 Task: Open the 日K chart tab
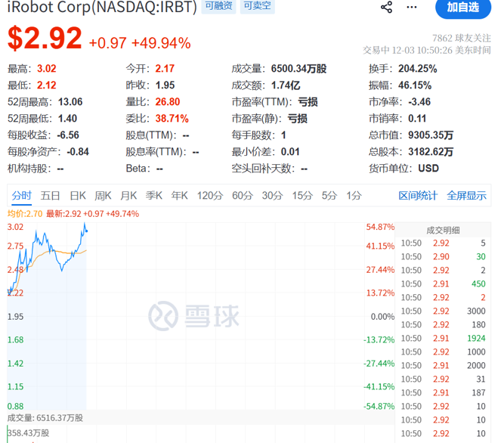click(x=78, y=196)
